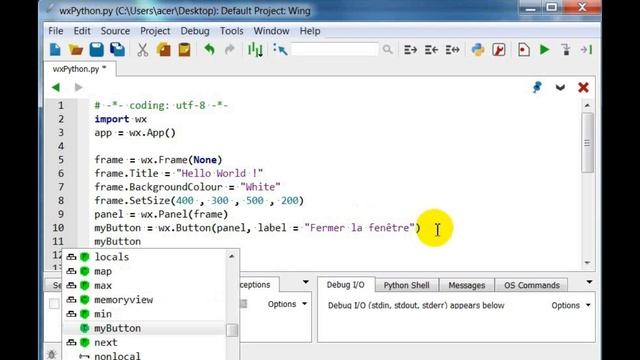The height and width of the screenshot is (360, 640).
Task: Click the Step Into debug icon
Action: [x=566, y=50]
